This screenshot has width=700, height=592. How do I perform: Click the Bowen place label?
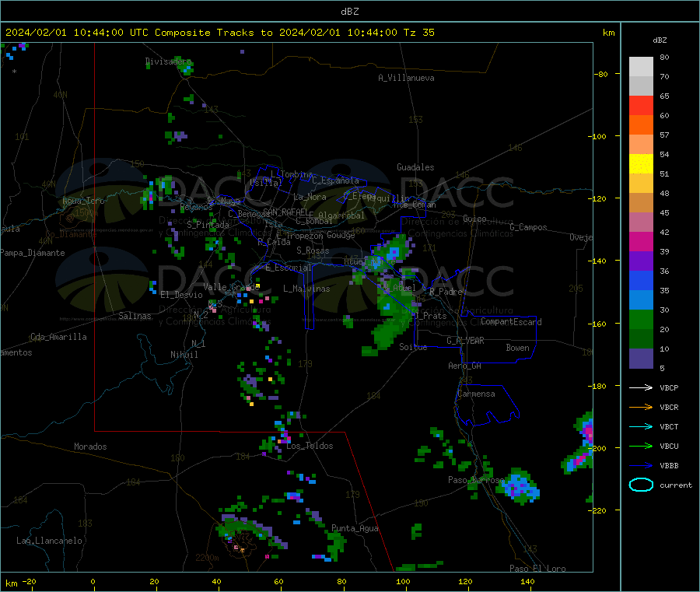[518, 348]
